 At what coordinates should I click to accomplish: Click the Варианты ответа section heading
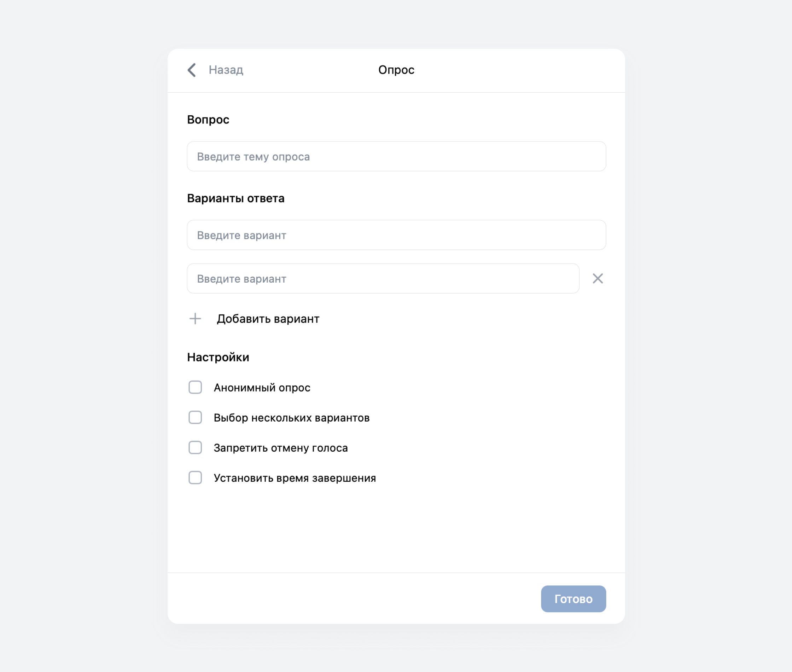[x=236, y=198]
